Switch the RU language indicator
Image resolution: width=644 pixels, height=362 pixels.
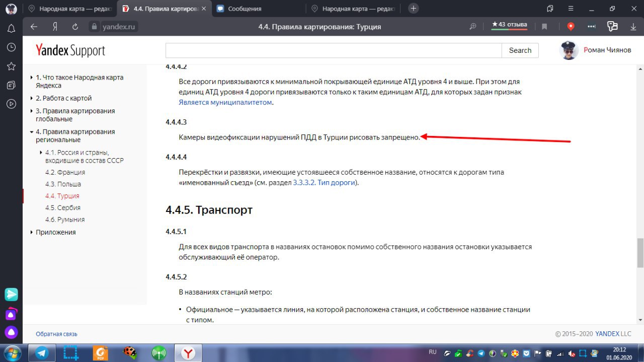(433, 352)
